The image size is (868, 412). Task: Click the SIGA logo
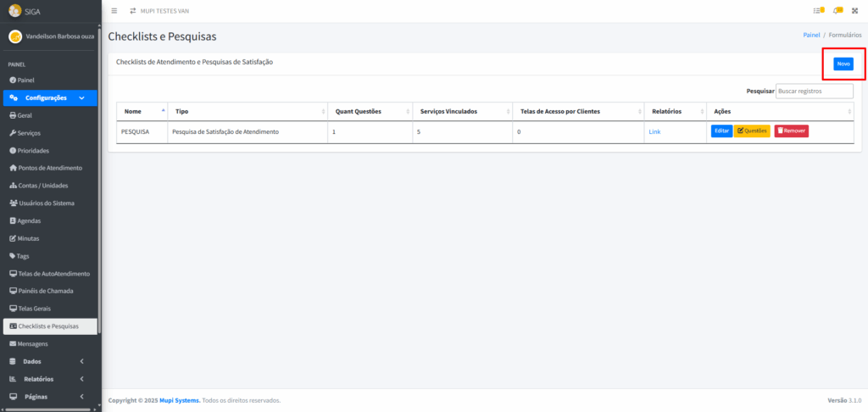[15, 10]
